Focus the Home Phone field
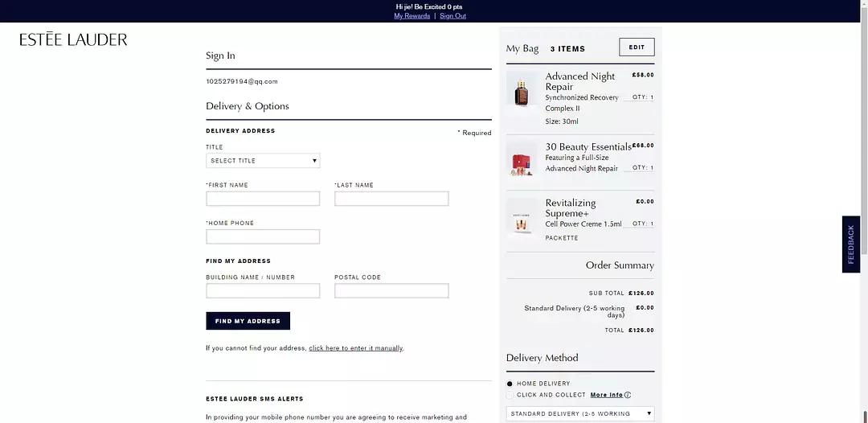The height and width of the screenshot is (423, 868). point(263,237)
